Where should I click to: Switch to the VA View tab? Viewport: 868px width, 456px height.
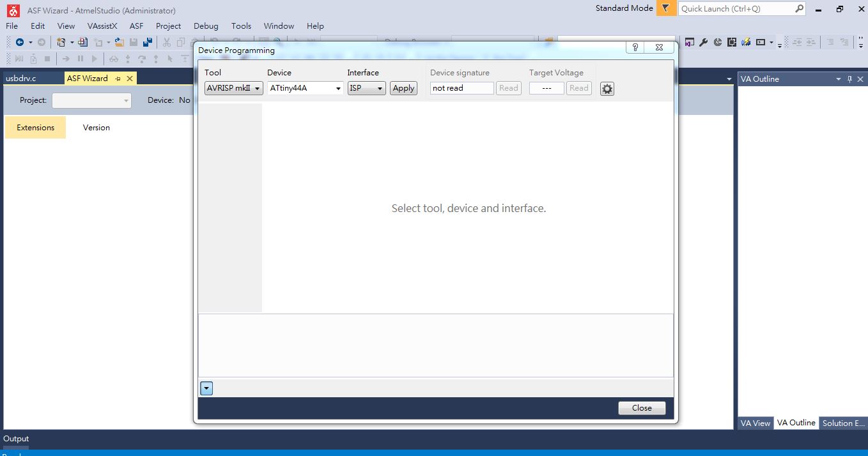755,423
